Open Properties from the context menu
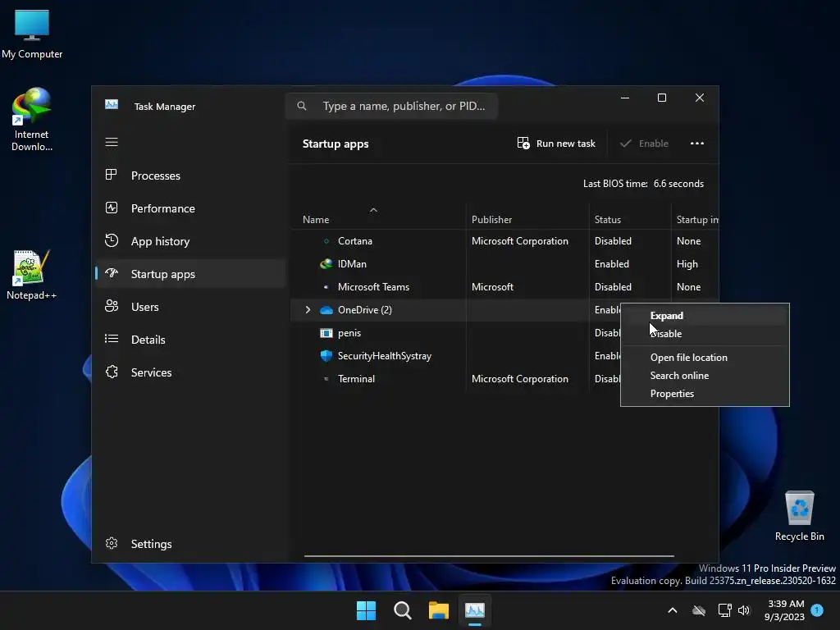 tap(705, 394)
